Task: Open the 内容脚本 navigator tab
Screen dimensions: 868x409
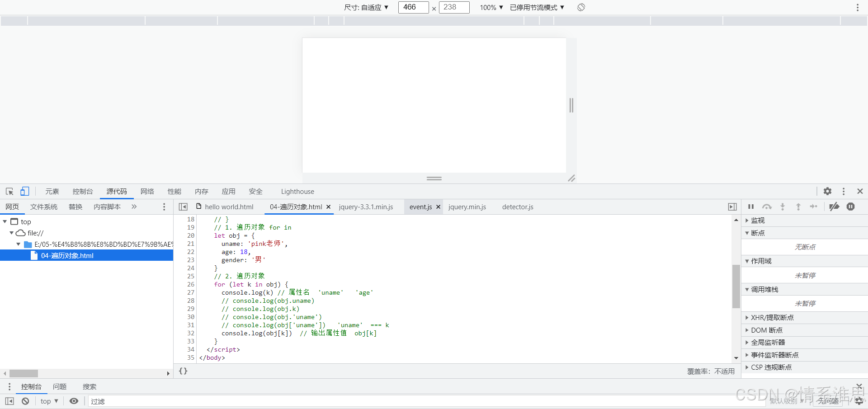Action: pyautogui.click(x=107, y=207)
